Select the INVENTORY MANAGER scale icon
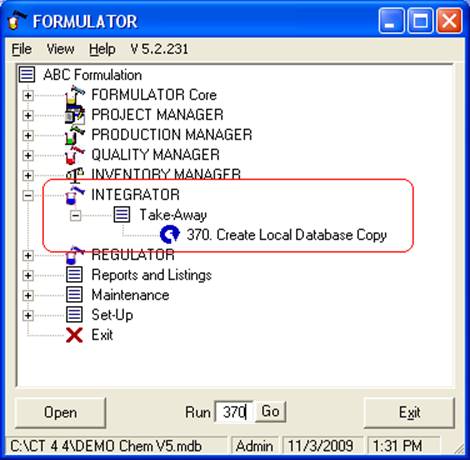 [x=75, y=175]
